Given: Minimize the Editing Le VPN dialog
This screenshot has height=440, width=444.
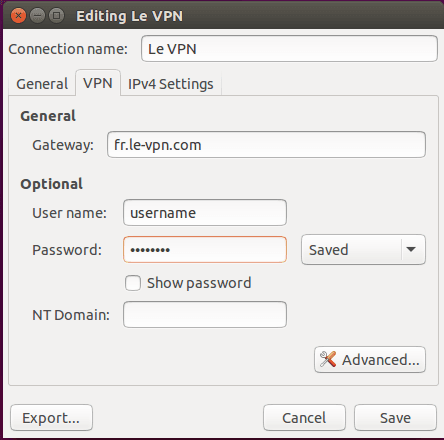Looking at the screenshot, I should [x=37, y=16].
